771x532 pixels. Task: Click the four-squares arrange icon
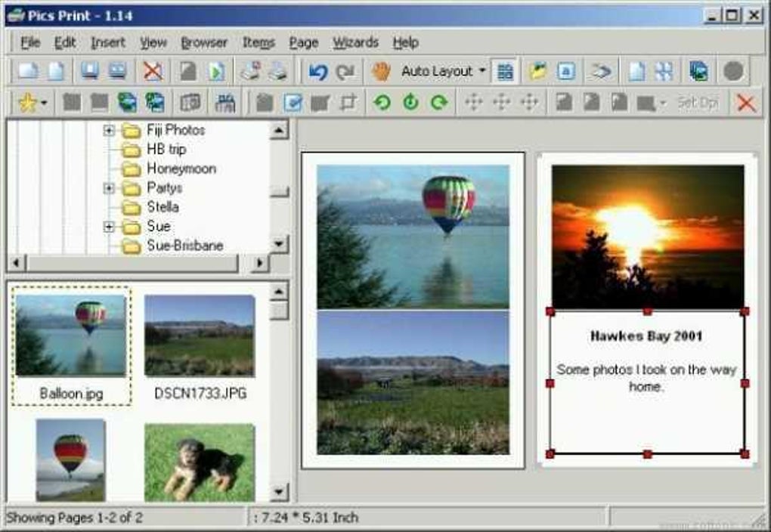(664, 72)
